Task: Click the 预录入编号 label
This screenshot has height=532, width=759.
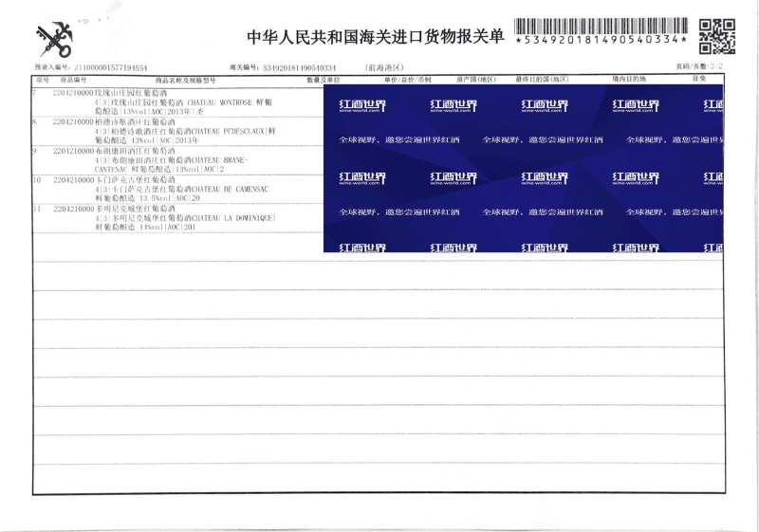Action: pos(52,67)
